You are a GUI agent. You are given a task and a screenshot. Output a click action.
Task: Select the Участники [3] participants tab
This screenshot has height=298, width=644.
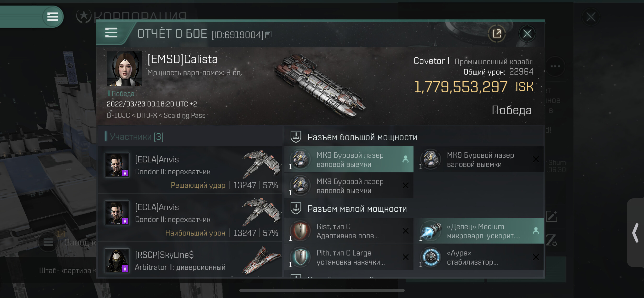[137, 137]
